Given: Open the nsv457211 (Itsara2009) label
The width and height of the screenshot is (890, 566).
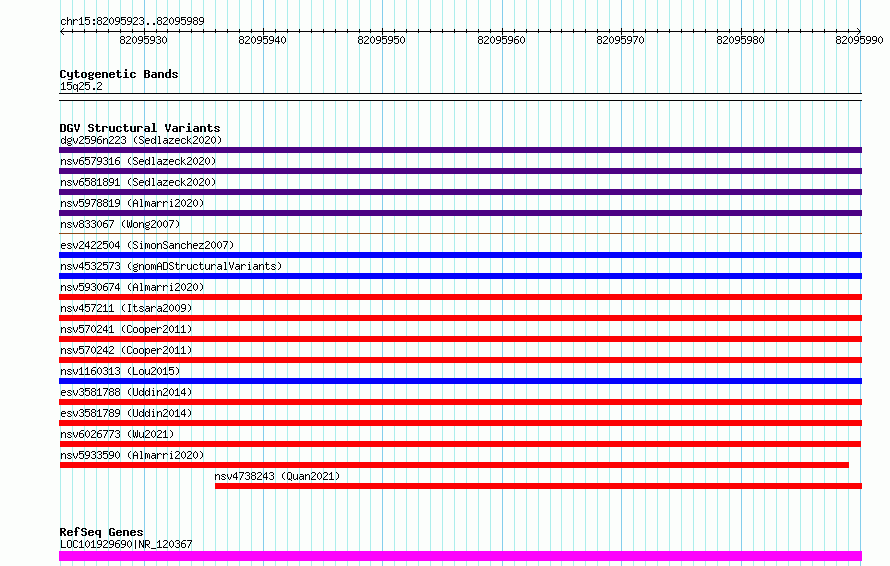Looking at the screenshot, I should click(126, 308).
